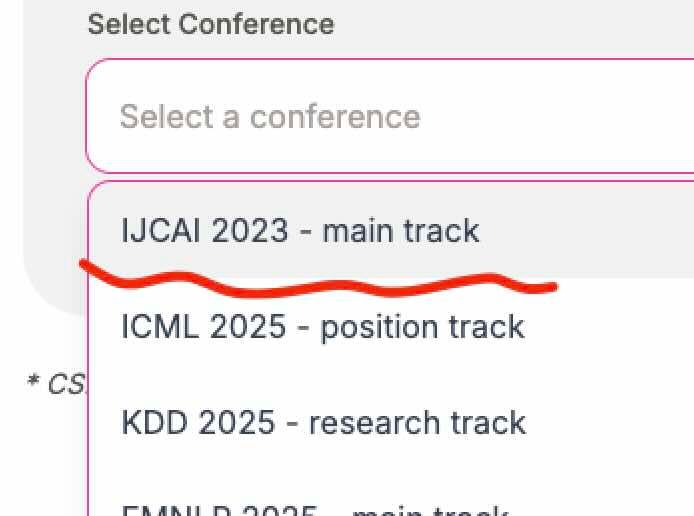The image size is (694, 516).
Task: Open the 'Select a conference' dropdown
Action: click(x=390, y=116)
